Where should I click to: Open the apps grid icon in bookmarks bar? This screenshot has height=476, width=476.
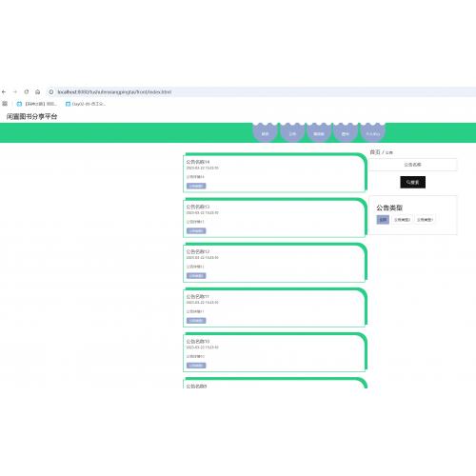[5, 104]
